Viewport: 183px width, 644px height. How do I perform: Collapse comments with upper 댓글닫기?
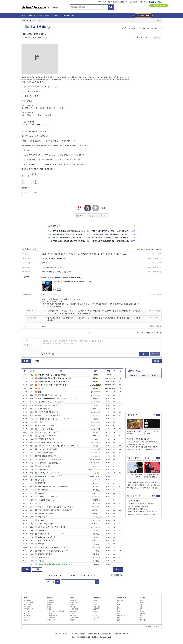149,249
